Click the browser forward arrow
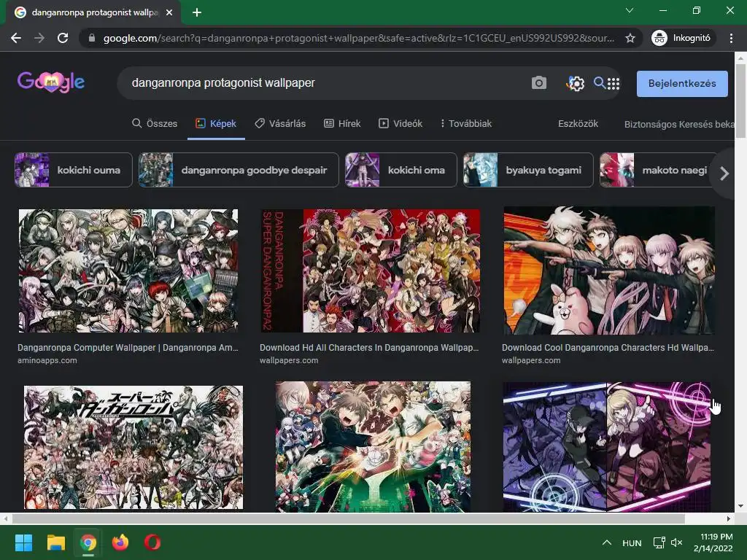 [39, 38]
